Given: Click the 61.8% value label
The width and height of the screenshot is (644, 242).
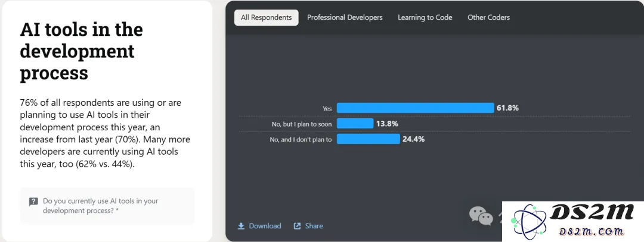Looking at the screenshot, I should [507, 108].
